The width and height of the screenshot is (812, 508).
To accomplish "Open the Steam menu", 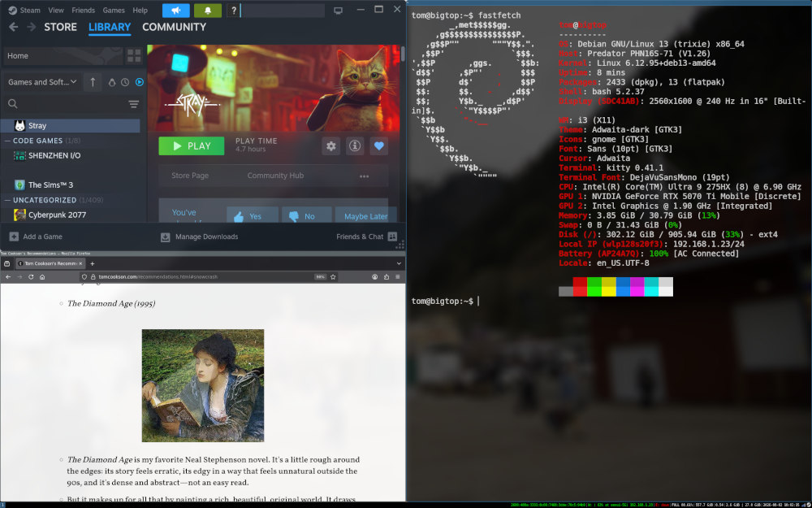I will [x=30, y=11].
